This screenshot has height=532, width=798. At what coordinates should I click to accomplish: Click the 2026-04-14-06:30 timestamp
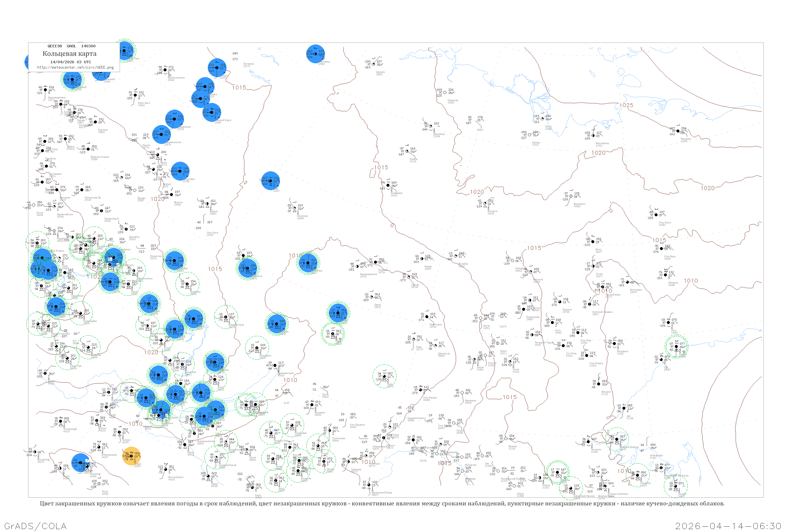coord(728,526)
